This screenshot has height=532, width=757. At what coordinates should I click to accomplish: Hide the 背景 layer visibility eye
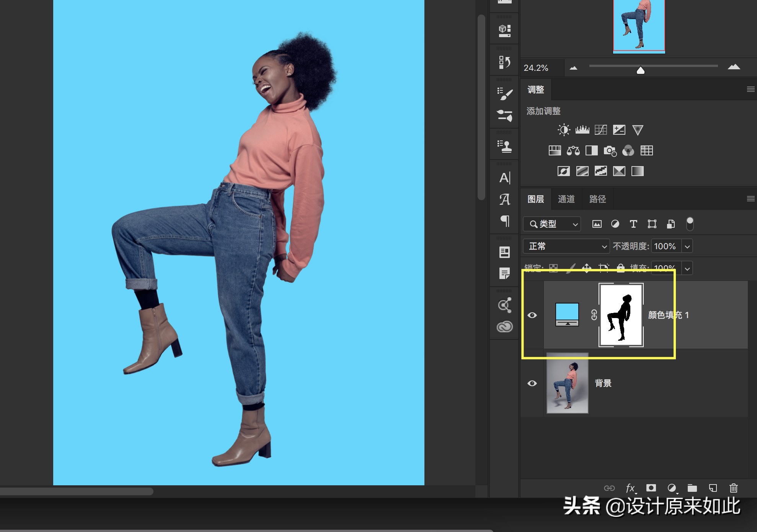click(x=532, y=383)
